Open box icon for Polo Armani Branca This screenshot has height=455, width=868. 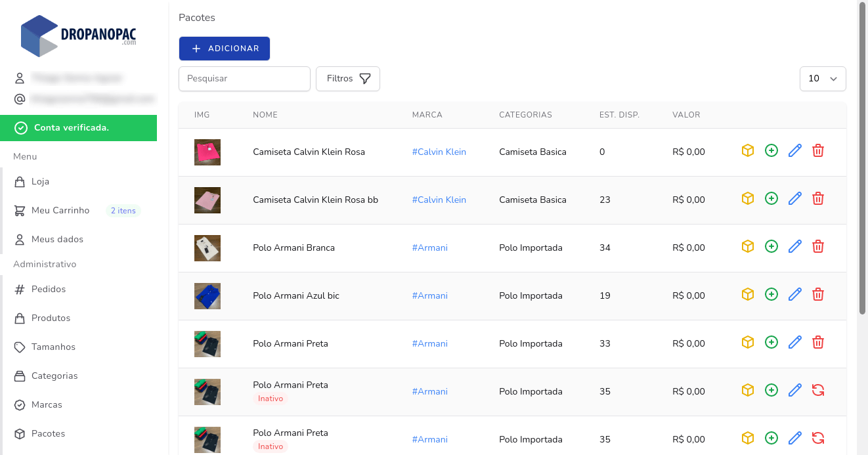[747, 246]
